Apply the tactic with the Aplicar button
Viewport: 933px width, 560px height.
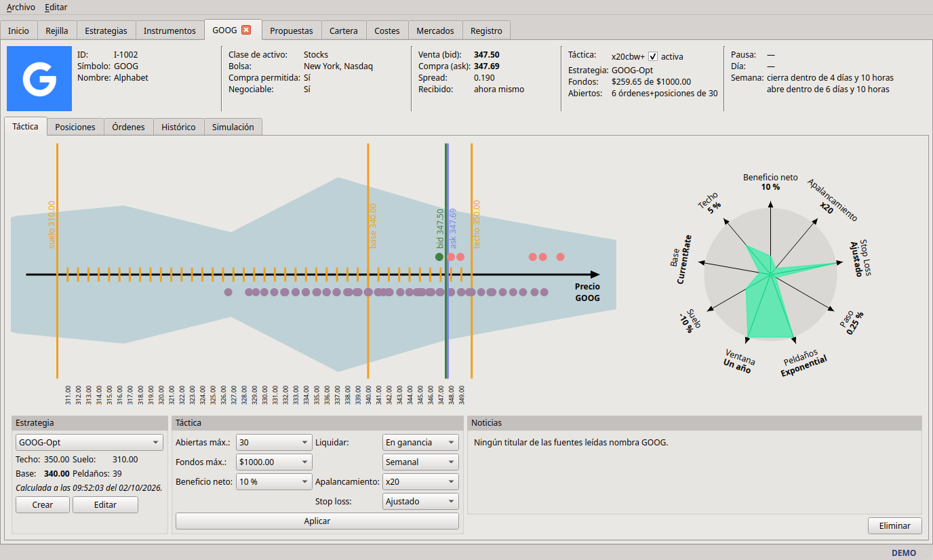pos(317,521)
